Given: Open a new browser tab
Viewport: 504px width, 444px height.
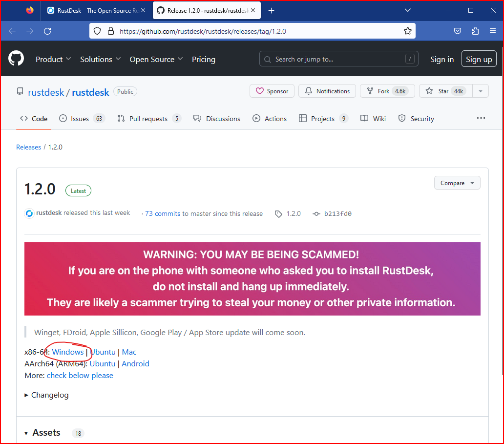Looking at the screenshot, I should 271,11.
